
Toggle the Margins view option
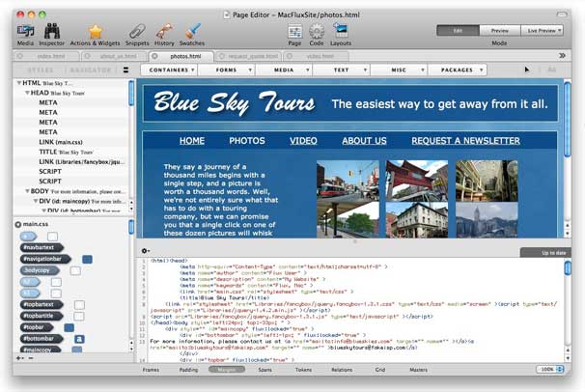point(227,370)
